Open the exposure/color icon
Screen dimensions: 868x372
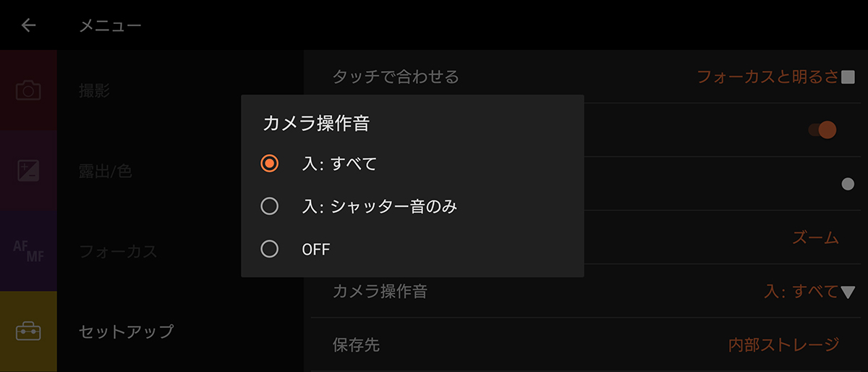pyautogui.click(x=28, y=172)
